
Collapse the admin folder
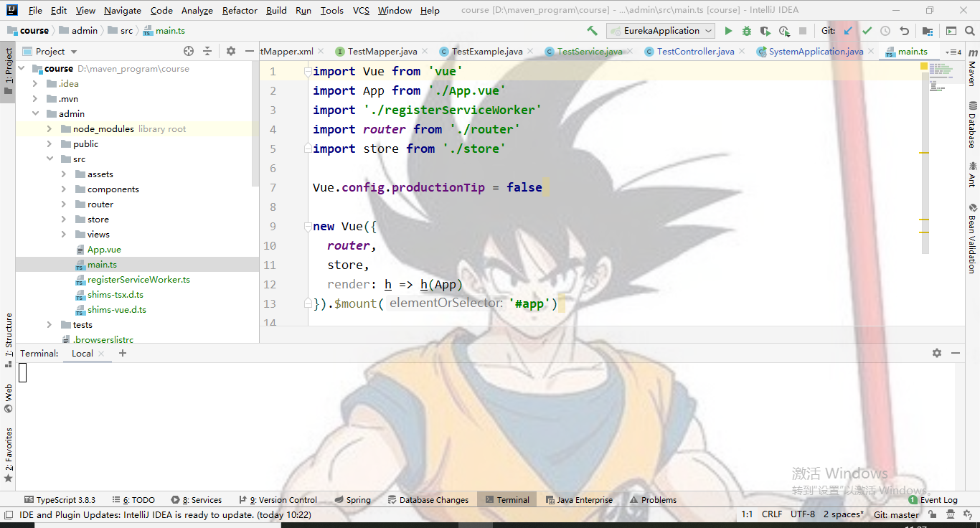34,114
